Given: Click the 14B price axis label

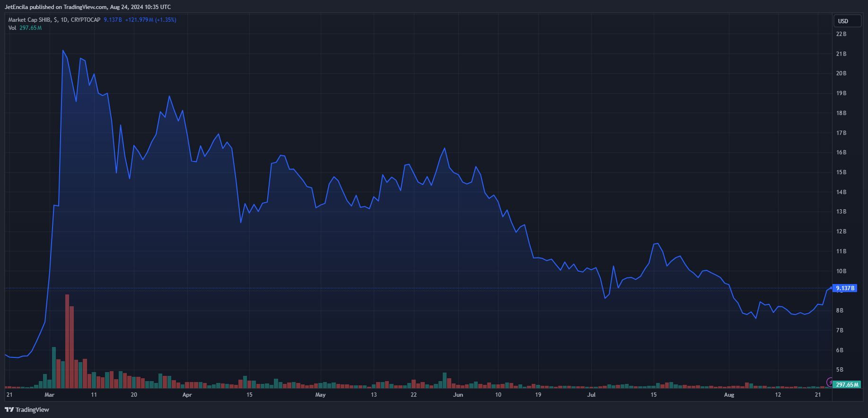Looking at the screenshot, I should (841, 192).
